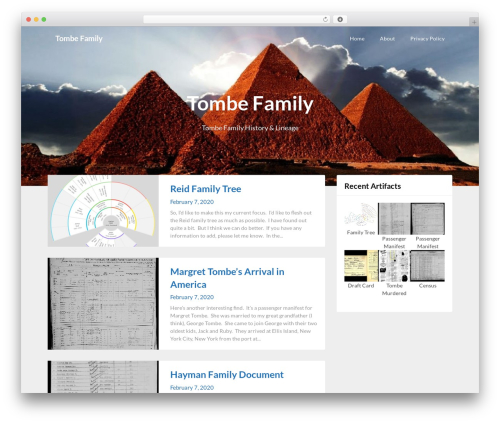Click the Draft Card caption text

(x=361, y=286)
